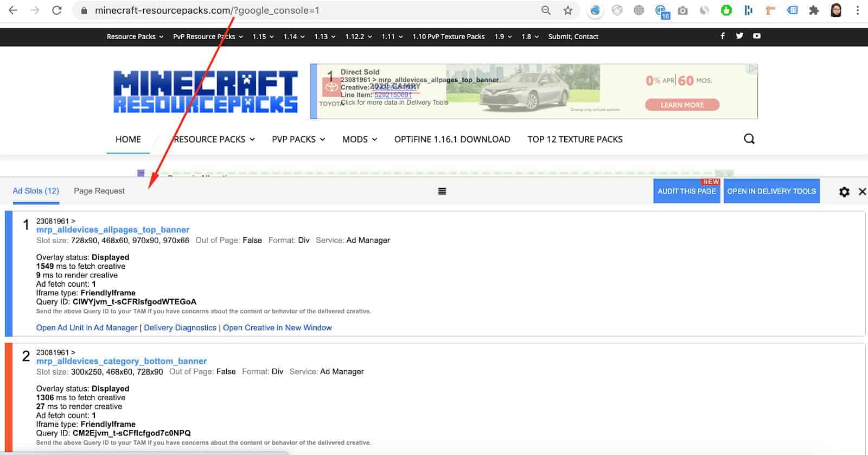Screen dimensions: 868x455
Task: Click the browser back arrow
Action: pos(13,10)
